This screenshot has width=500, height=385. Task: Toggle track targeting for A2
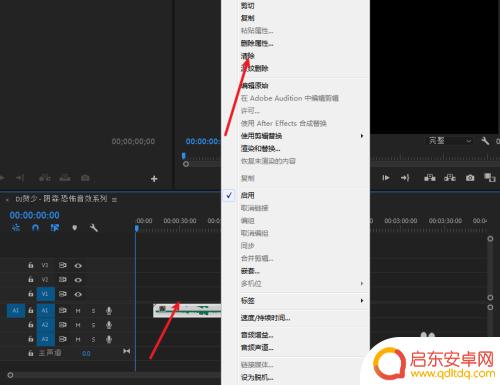45,325
